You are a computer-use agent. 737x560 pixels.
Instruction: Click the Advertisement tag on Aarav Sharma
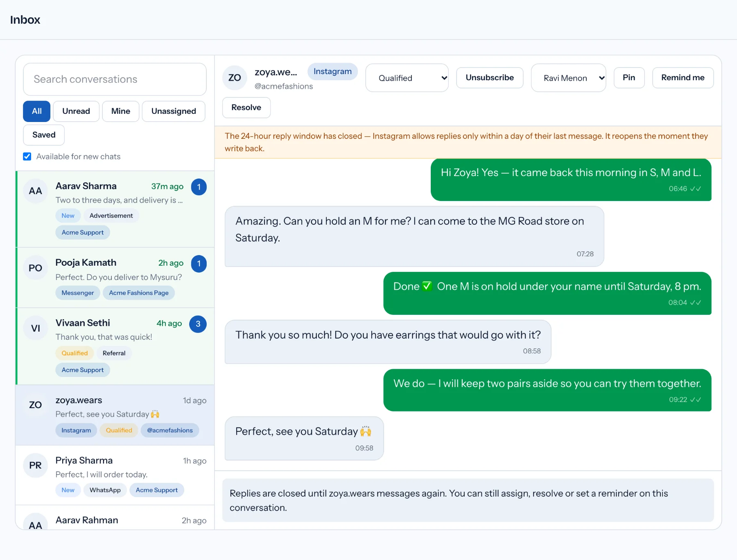point(111,216)
